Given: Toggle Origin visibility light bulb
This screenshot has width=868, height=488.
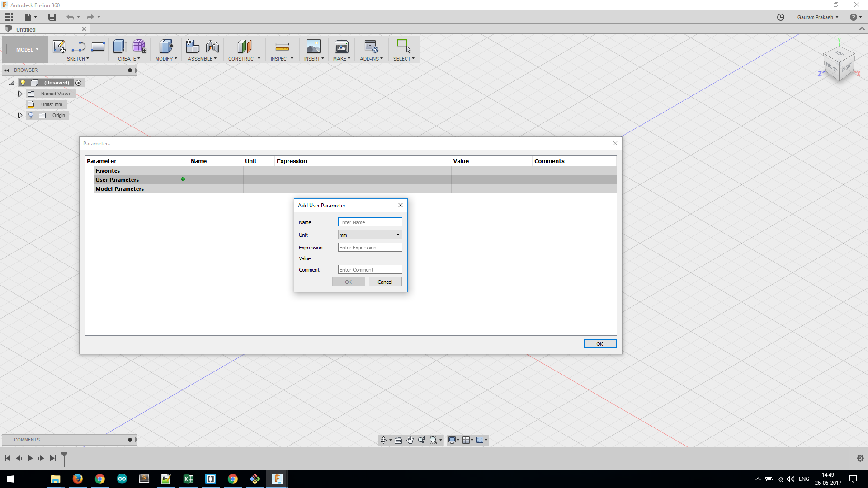Looking at the screenshot, I should [x=31, y=115].
